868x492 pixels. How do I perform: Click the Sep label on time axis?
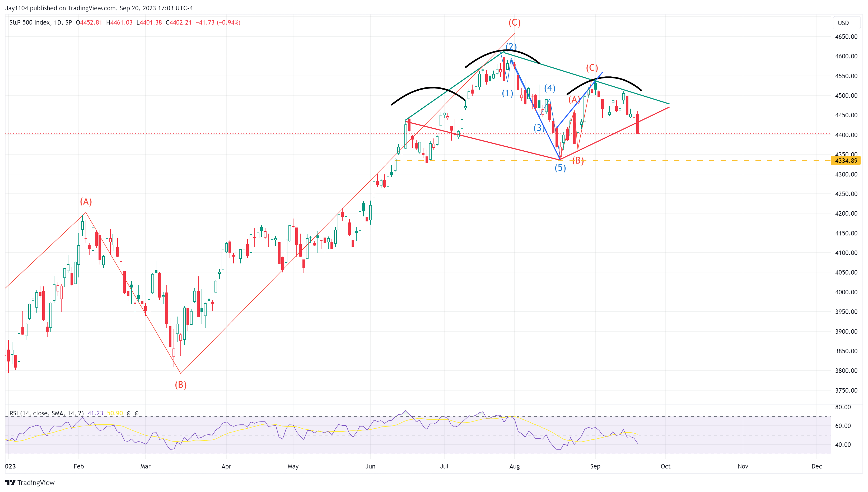(x=595, y=466)
